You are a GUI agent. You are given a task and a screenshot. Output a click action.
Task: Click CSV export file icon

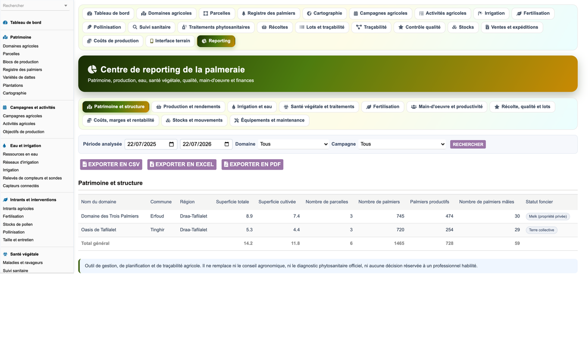pyautogui.click(x=85, y=164)
